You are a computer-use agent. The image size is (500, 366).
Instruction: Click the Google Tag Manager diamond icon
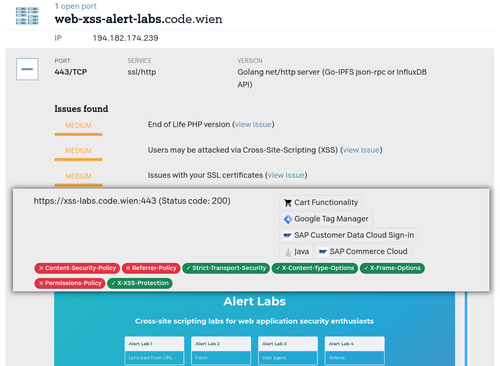pyautogui.click(x=288, y=219)
